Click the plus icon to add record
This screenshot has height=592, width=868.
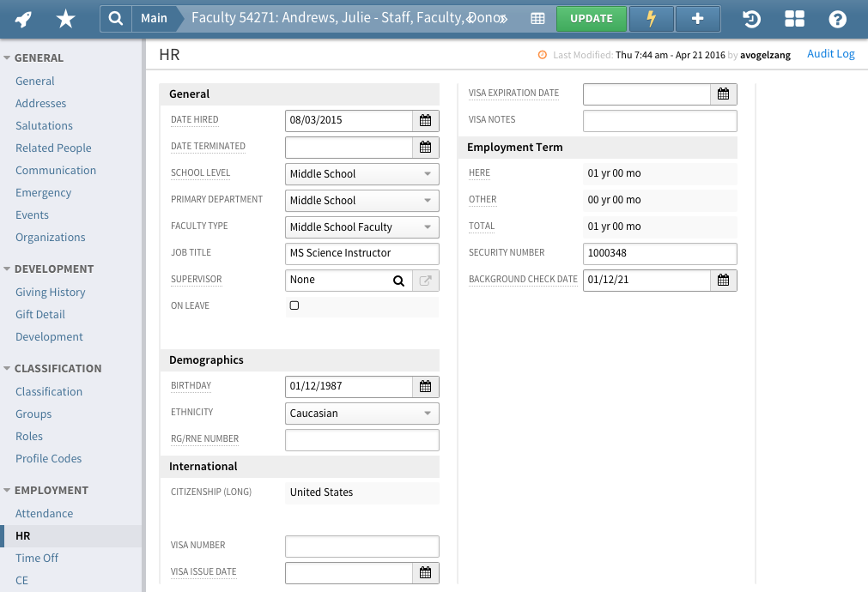[697, 18]
